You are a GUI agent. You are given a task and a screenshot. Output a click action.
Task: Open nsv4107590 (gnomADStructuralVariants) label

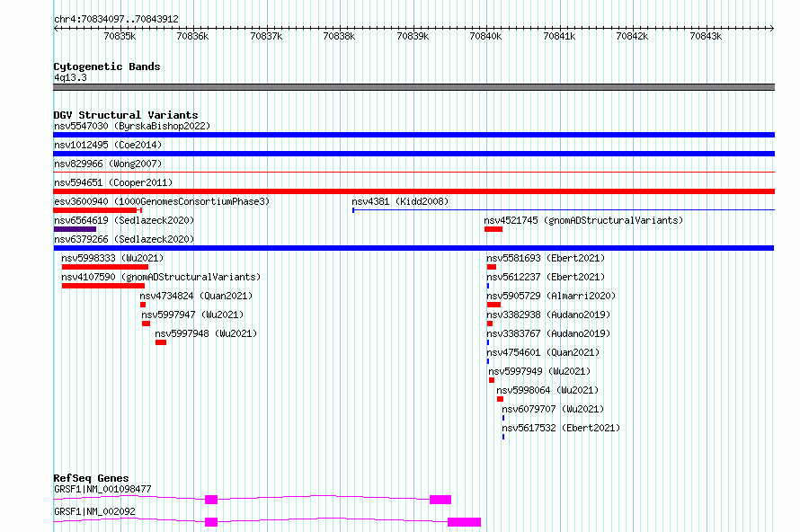pyautogui.click(x=161, y=277)
